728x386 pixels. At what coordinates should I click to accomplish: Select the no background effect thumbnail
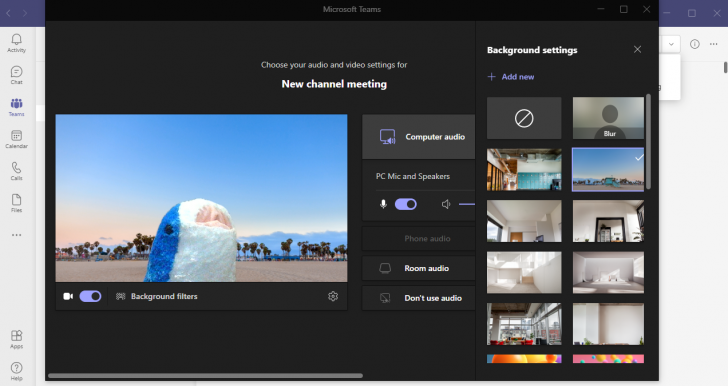point(524,118)
